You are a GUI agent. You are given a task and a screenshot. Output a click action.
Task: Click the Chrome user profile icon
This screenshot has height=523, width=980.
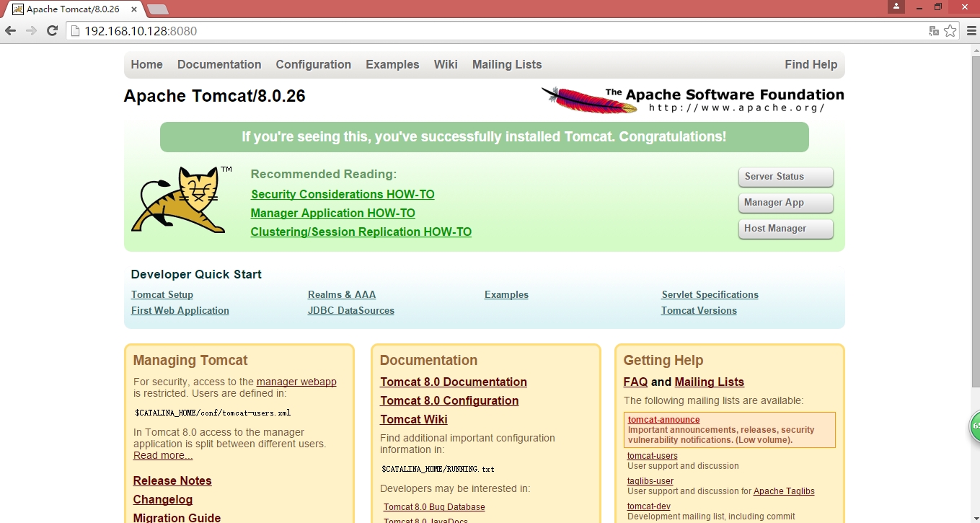(896, 6)
